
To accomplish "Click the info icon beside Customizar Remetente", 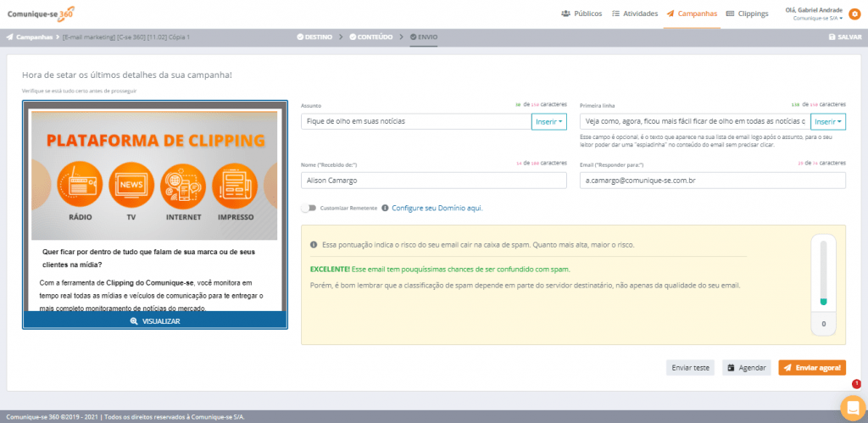I will (385, 209).
